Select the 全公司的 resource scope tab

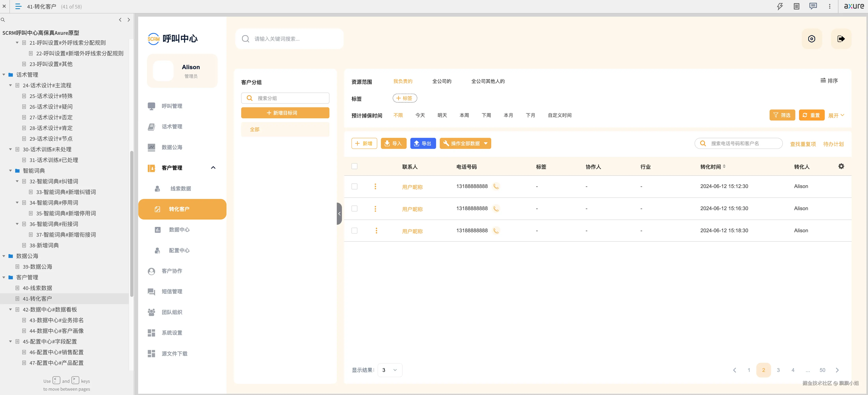tap(441, 81)
